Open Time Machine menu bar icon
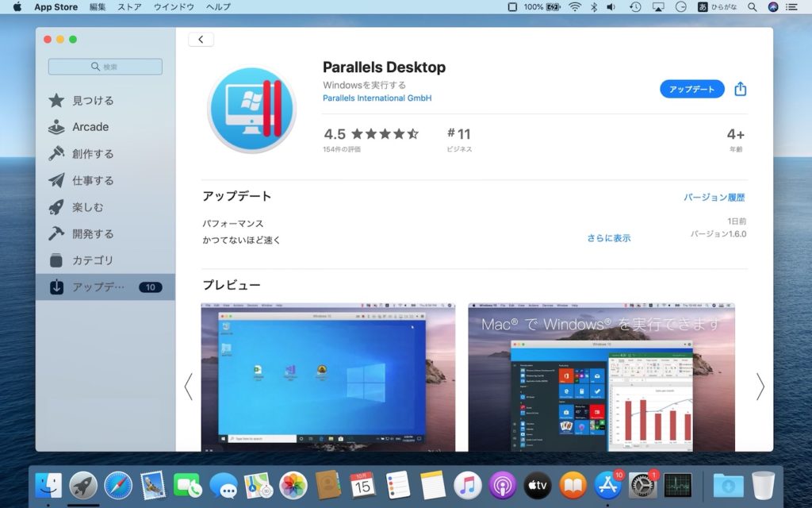Screen dimensions: 812x508 [635, 6]
